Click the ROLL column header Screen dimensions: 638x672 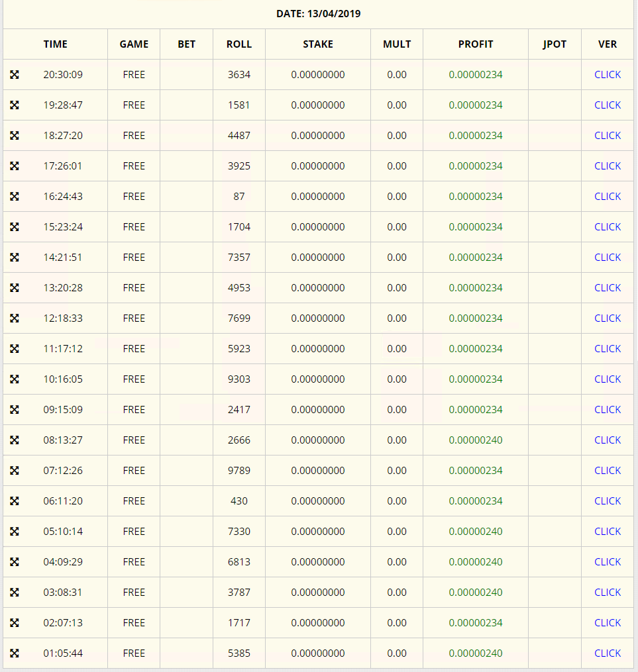[239, 44]
